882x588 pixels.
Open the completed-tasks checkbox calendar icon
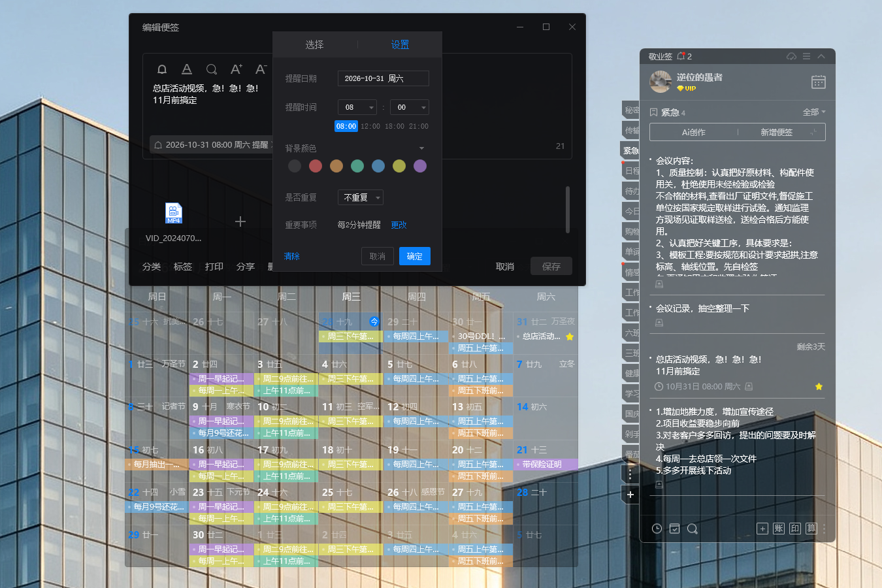tap(675, 529)
